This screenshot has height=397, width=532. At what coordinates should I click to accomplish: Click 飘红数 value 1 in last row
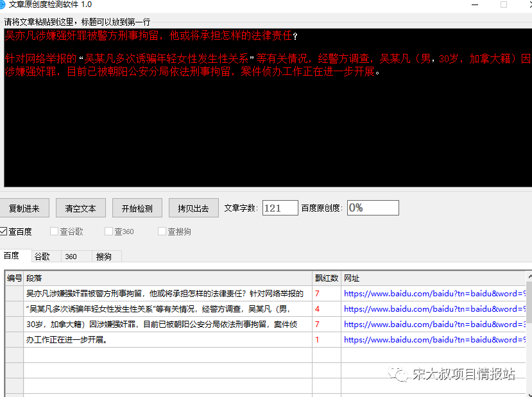[327, 339]
